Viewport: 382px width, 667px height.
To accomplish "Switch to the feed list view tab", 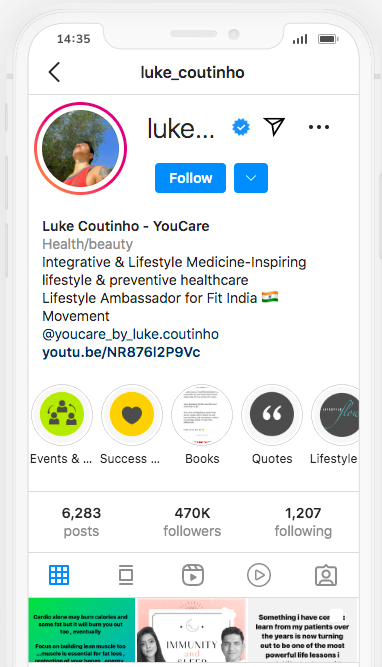I will pos(126,575).
